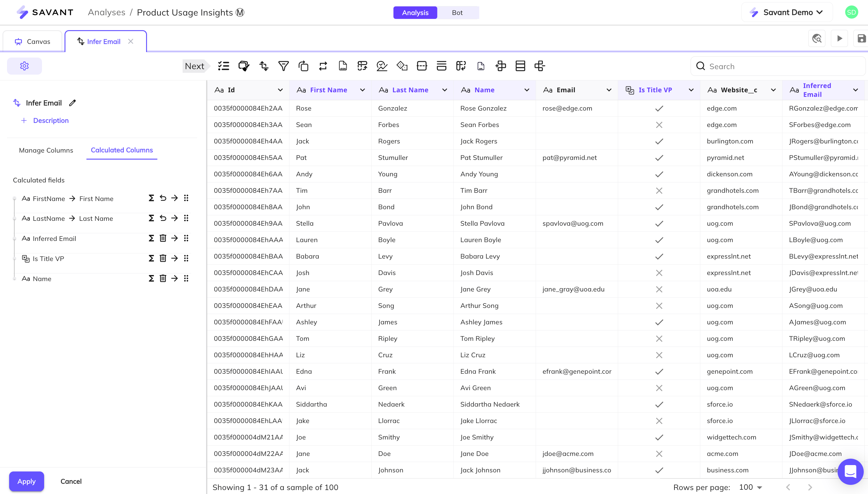Viewport: 868px width, 494px height.
Task: Open the First Name column dropdown
Action: pyautogui.click(x=362, y=90)
